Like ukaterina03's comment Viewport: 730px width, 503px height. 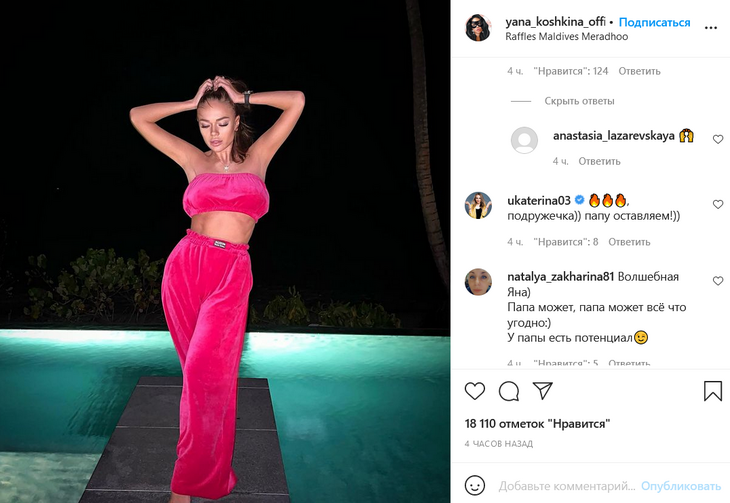[x=718, y=204]
